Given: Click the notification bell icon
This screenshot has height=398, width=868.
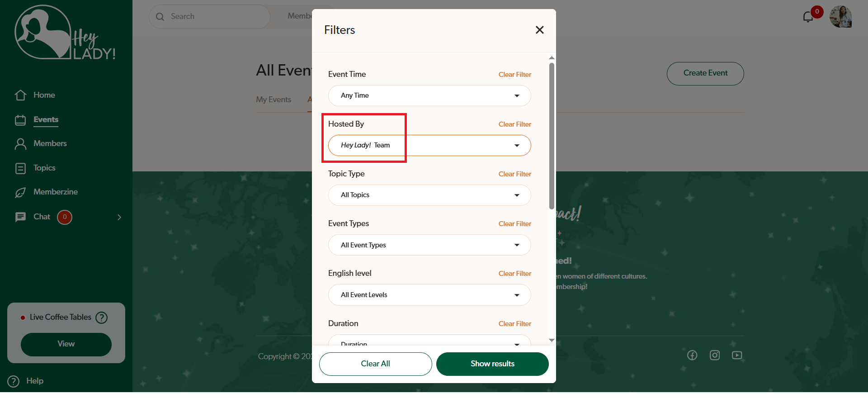Looking at the screenshot, I should 808,17.
